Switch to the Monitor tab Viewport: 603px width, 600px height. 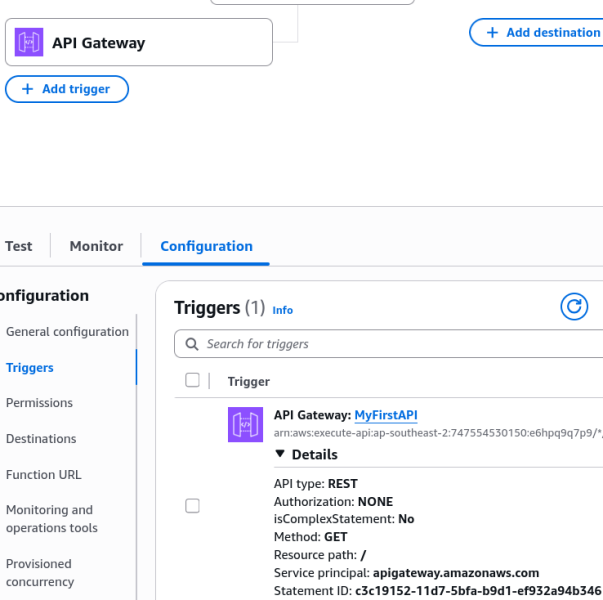point(96,246)
